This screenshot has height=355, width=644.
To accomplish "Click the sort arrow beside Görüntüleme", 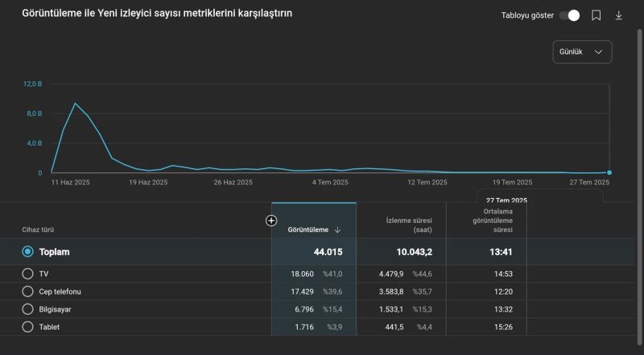I will pos(337,230).
